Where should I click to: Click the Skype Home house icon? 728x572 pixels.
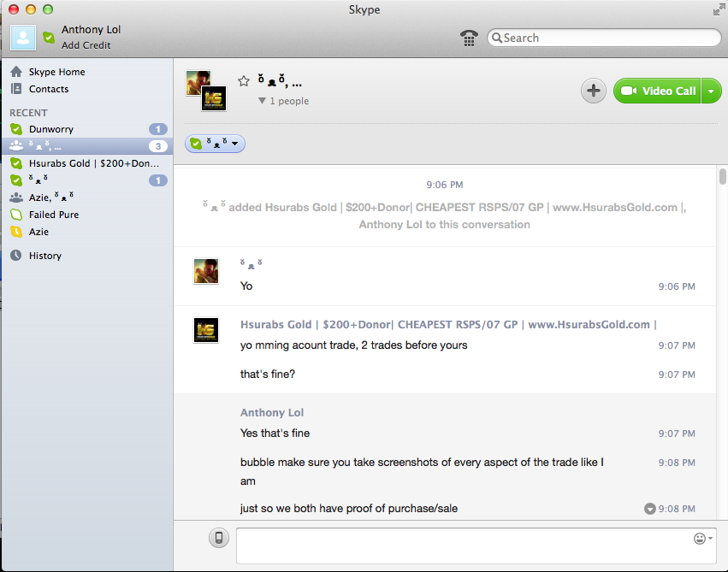point(16,72)
